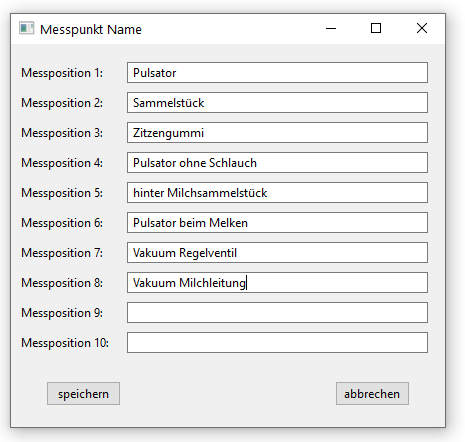Screen dimensions: 465x442
Task: Focus the Messposition 3 field with Zitzengummi
Action: tap(277, 133)
